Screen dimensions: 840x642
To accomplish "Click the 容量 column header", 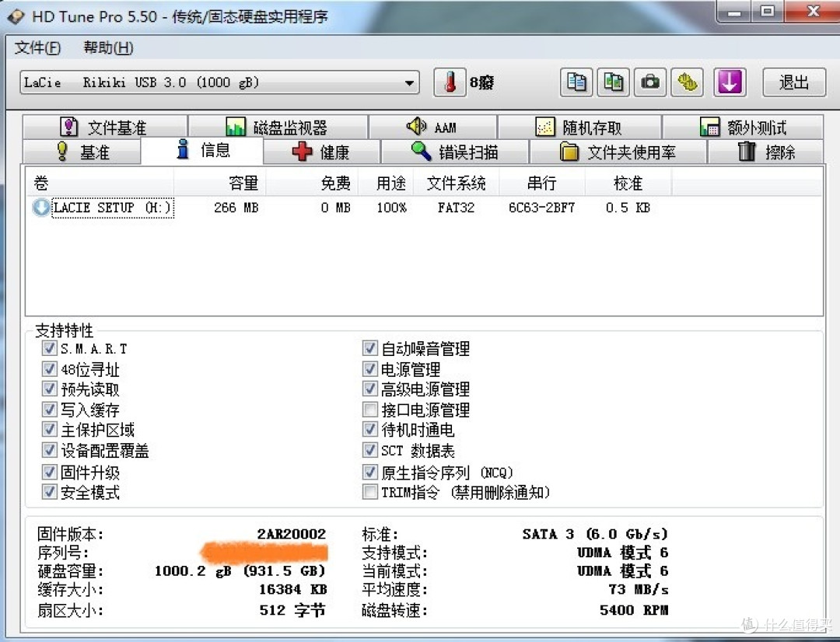I will click(219, 183).
